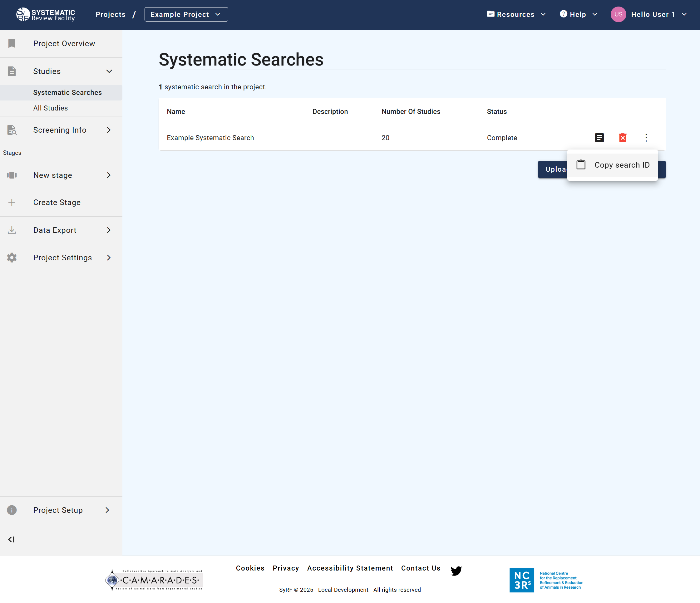
Task: Navigate to All Studies
Action: coord(50,108)
